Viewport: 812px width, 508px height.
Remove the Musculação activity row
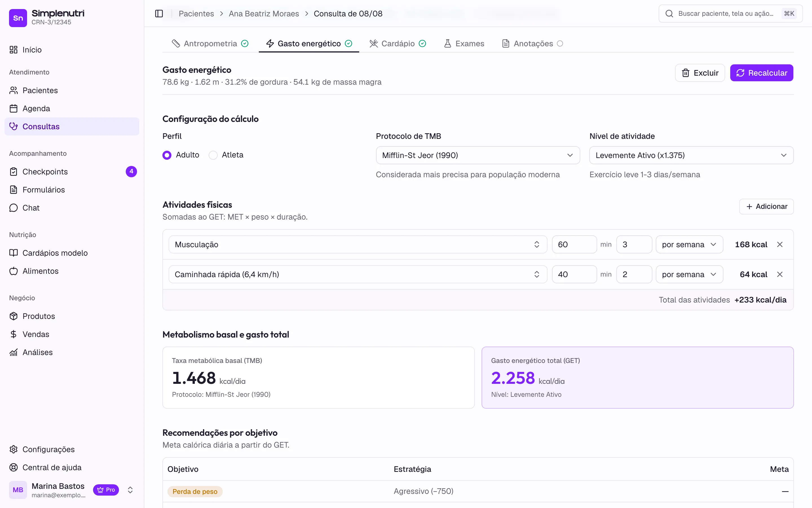[780, 245]
